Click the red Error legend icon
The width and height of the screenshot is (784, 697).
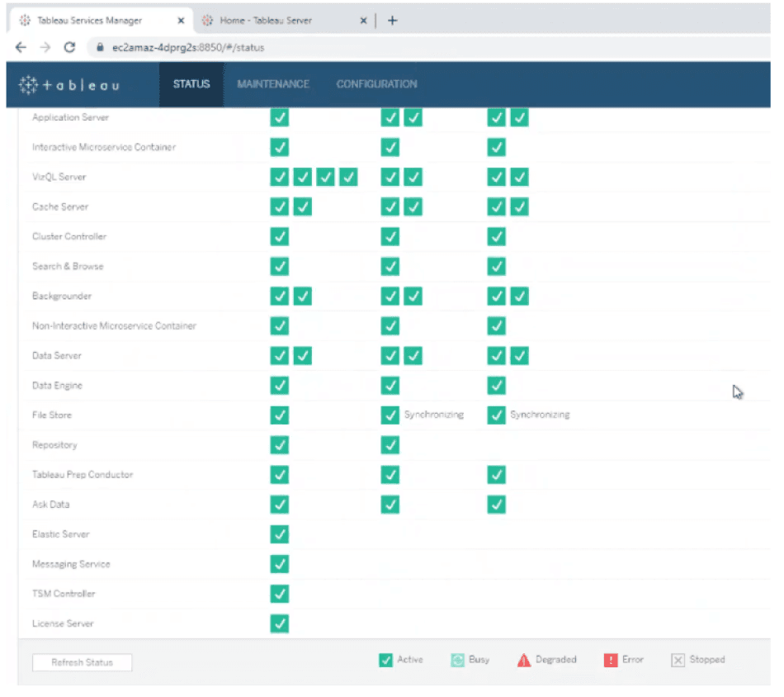611,660
